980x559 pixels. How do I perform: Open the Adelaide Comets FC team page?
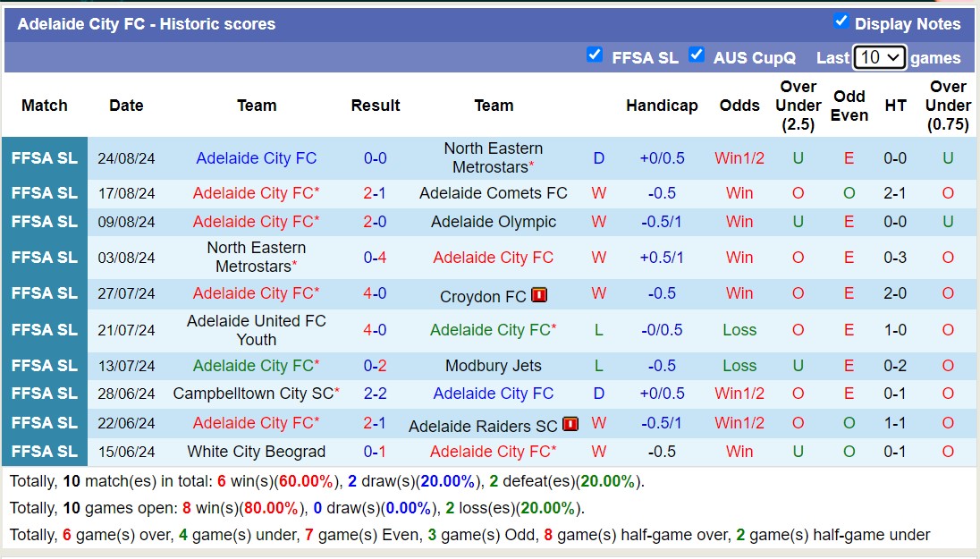(494, 192)
